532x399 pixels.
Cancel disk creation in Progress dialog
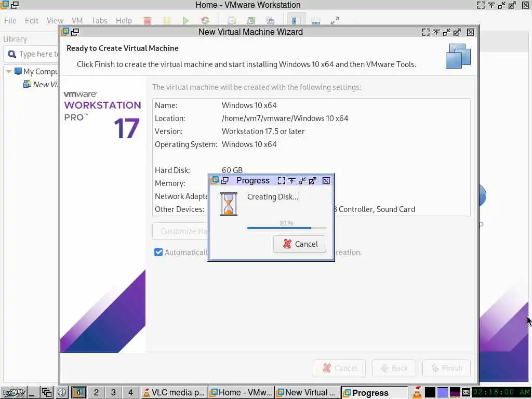300,244
